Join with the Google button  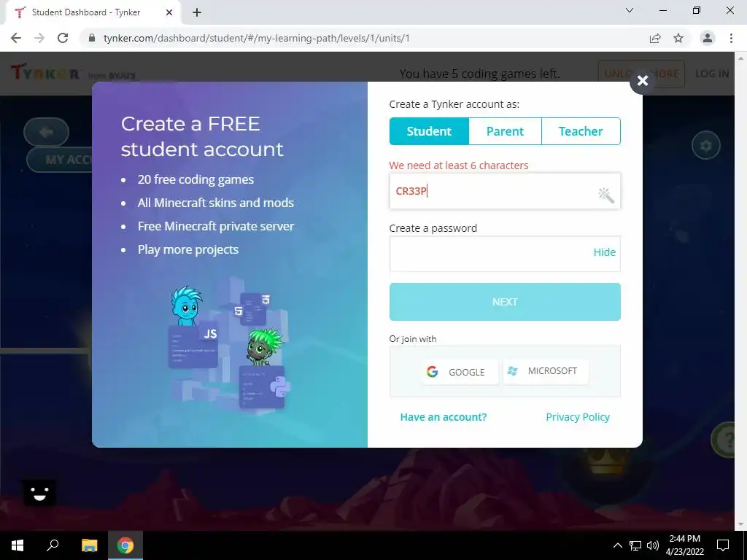(460, 371)
